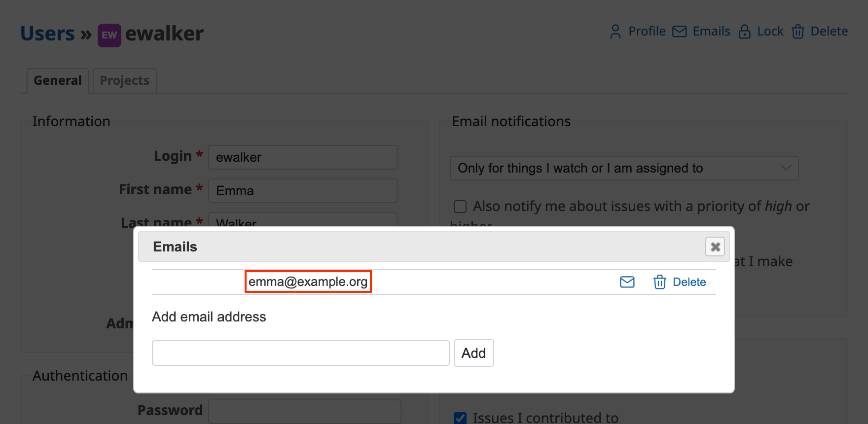Click the Password input field
The height and width of the screenshot is (424, 868).
click(x=305, y=411)
